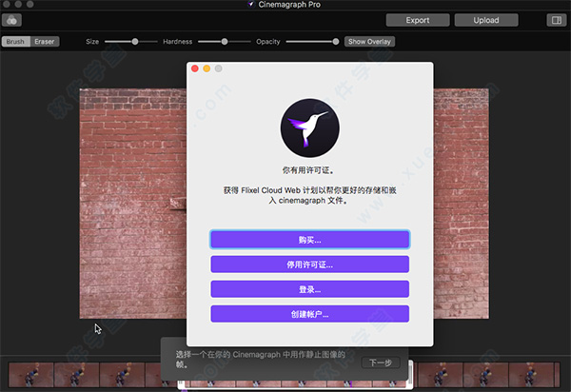
Task: Click the hummingbird logo in dialog
Action: 310,127
